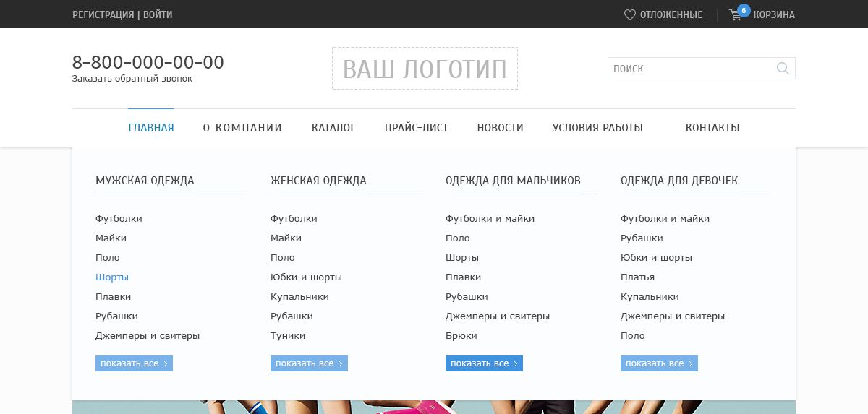This screenshot has height=414, width=868.
Task: Open the Прайс-лист navigation item
Action: tap(417, 128)
